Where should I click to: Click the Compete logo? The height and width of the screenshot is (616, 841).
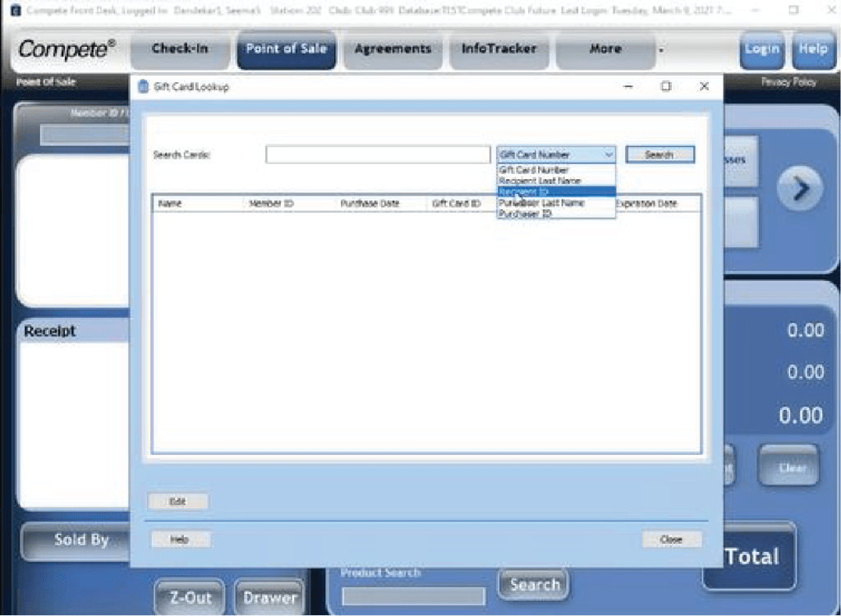point(67,50)
